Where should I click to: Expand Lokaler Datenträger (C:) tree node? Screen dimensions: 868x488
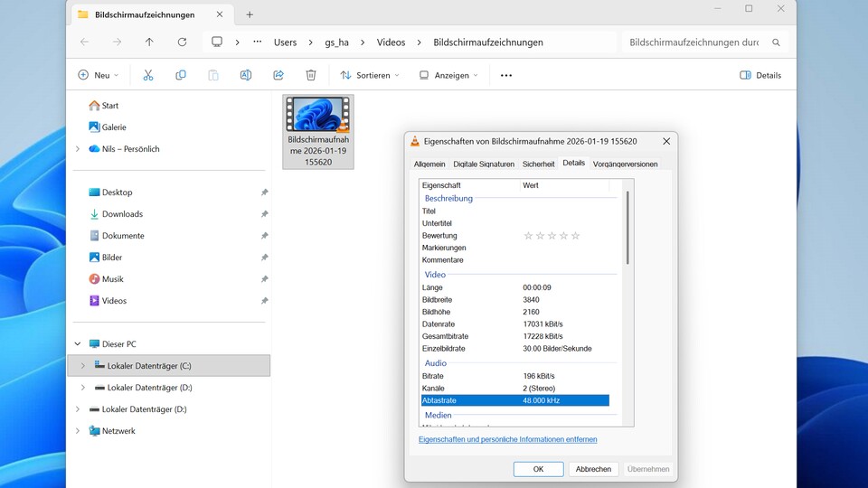pos(83,366)
